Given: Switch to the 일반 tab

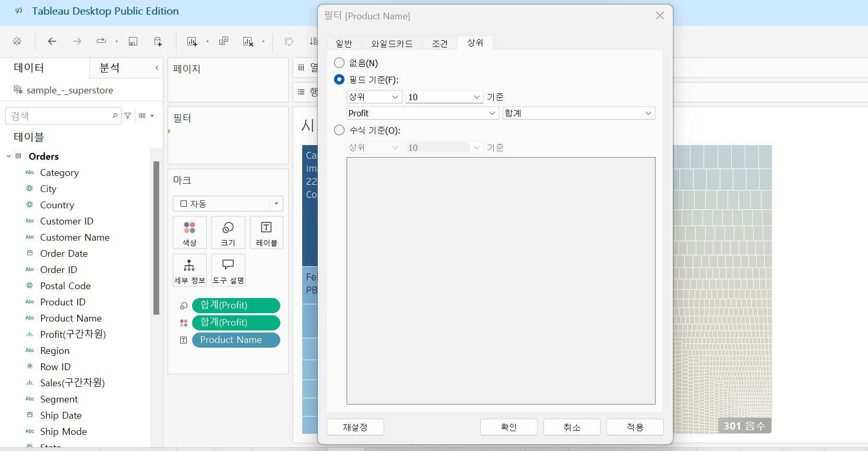Looking at the screenshot, I should (344, 43).
